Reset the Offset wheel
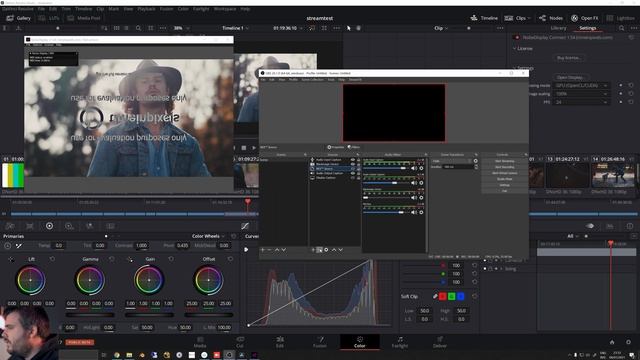 point(230,259)
